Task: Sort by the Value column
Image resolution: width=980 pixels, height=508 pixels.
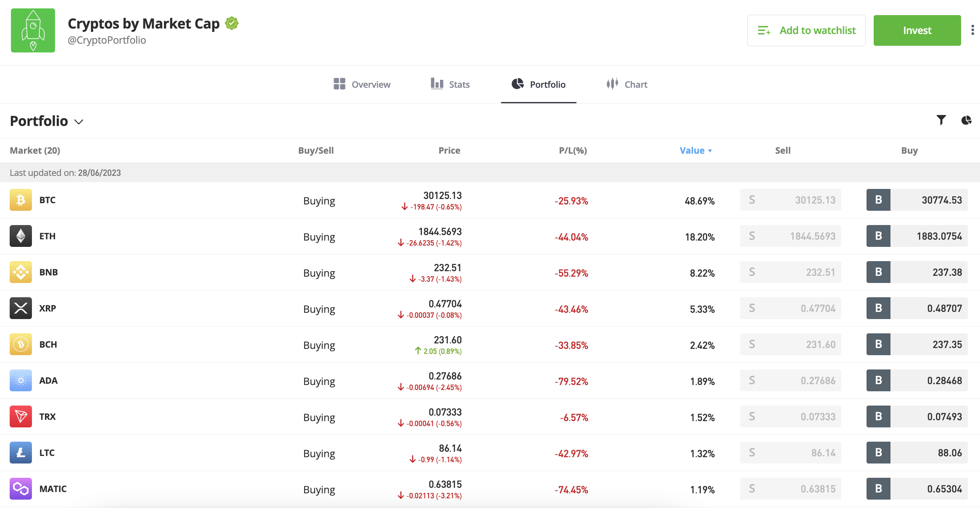Action: pyautogui.click(x=695, y=150)
